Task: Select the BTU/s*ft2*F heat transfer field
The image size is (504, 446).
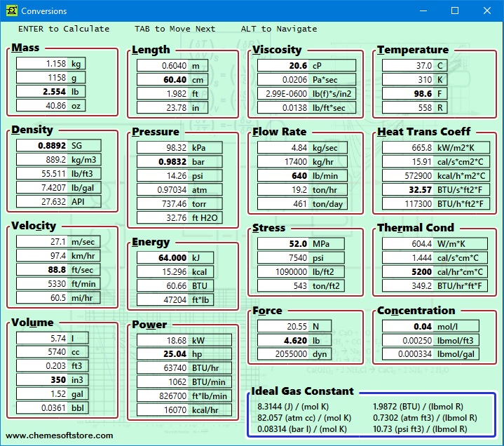Action: [x=408, y=189]
